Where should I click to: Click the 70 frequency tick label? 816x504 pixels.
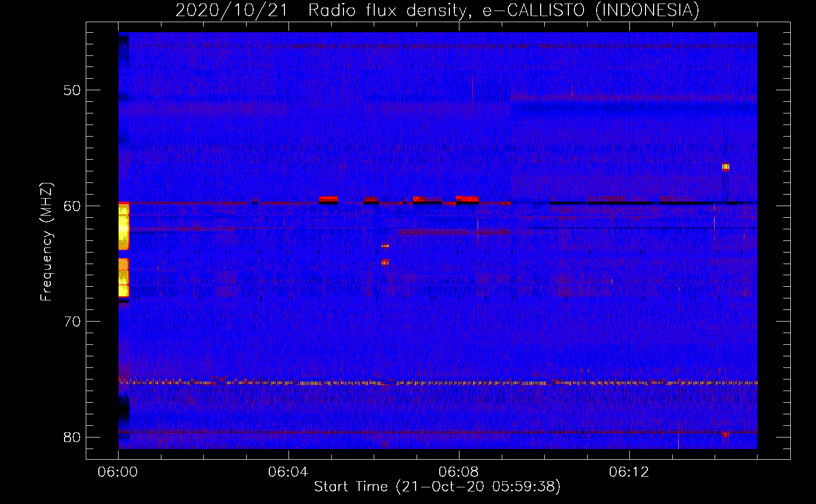point(72,322)
